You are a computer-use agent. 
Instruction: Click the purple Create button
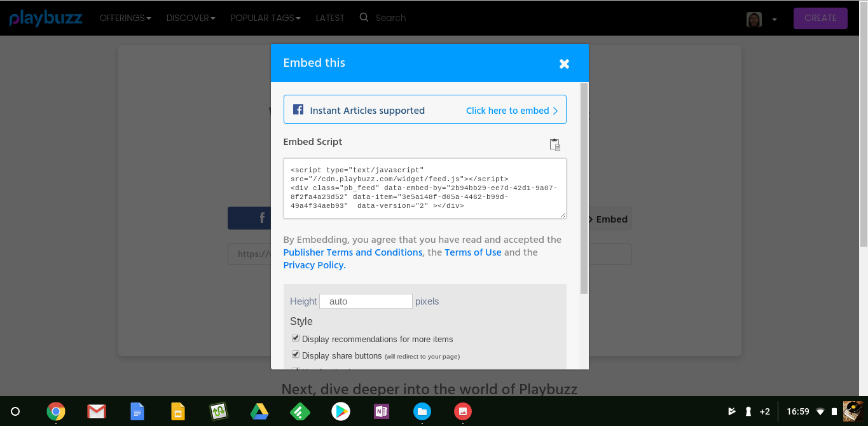820,18
